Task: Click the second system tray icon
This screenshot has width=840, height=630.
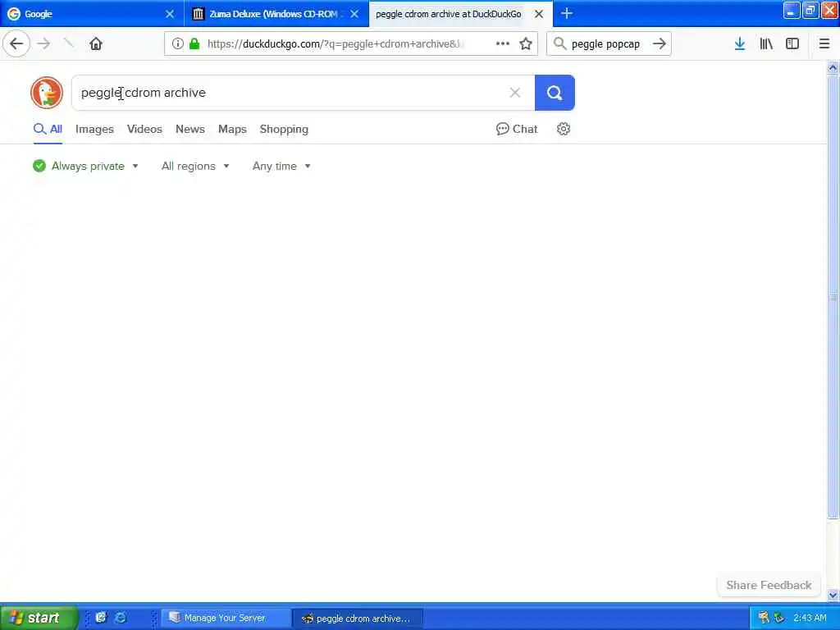Action: point(779,618)
